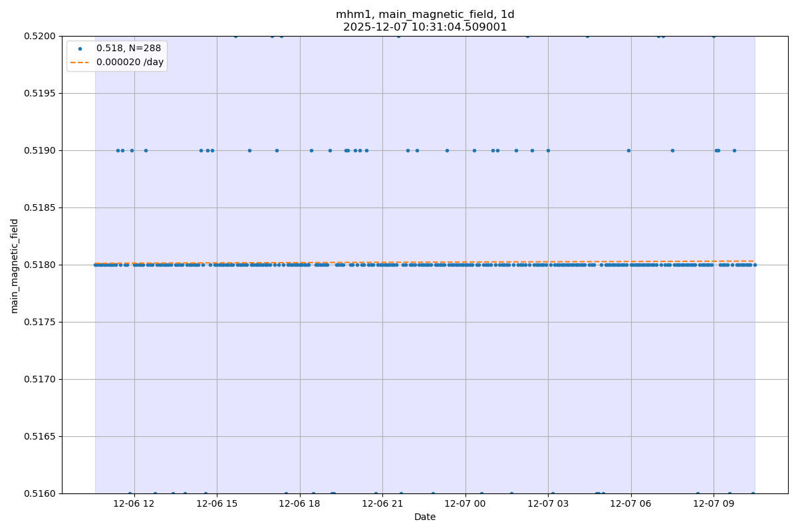Image resolution: width=798 pixels, height=532 pixels.
Task: Click the '12-07 00' x-axis tick label
Action: (x=465, y=504)
